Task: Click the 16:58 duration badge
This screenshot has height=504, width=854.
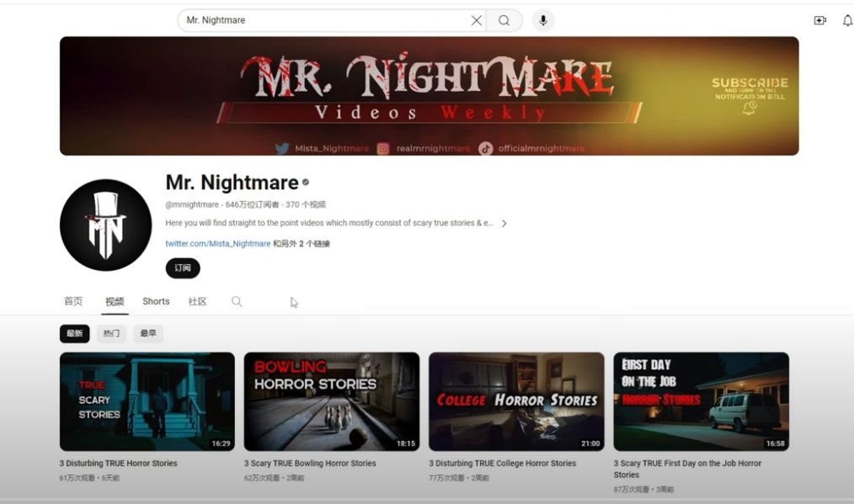Action: point(775,443)
